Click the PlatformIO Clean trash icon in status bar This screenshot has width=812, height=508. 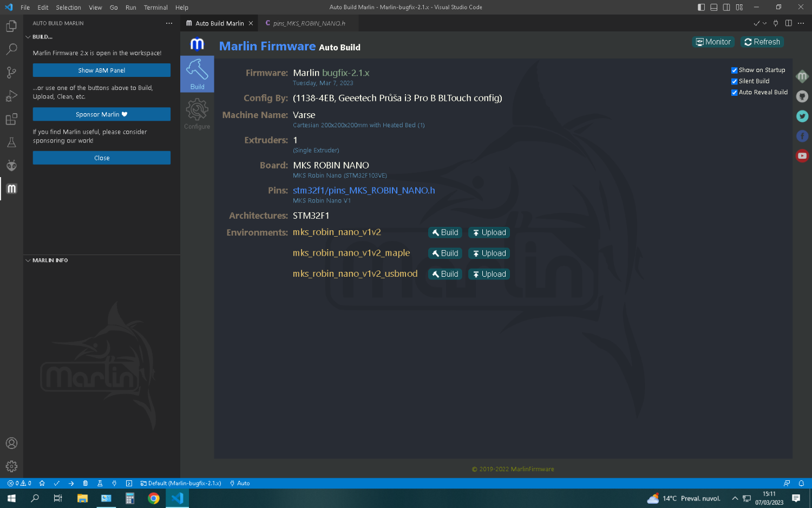pos(86,483)
